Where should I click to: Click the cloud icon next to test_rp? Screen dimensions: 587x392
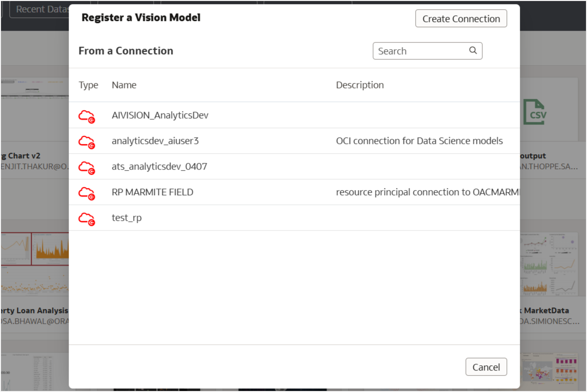coord(88,217)
